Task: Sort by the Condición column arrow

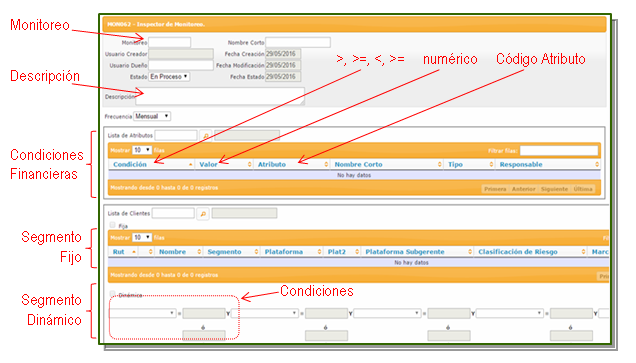Action: tap(191, 164)
